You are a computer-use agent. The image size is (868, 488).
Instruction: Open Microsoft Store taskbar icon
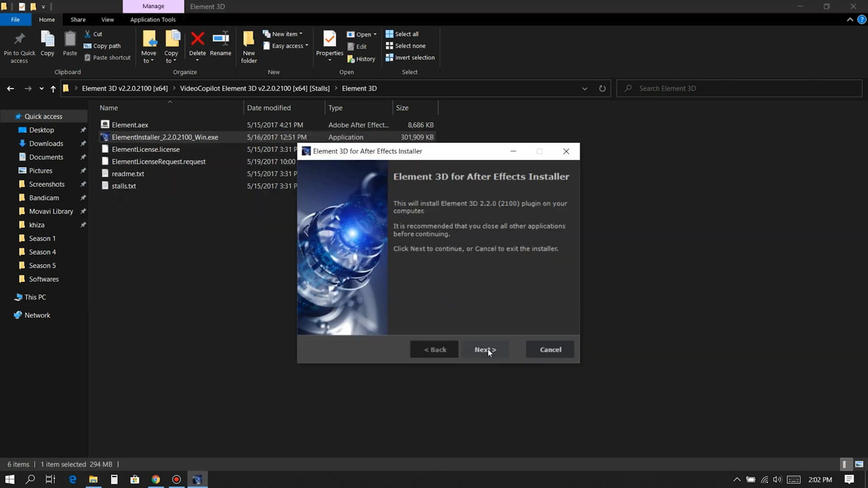point(135,479)
